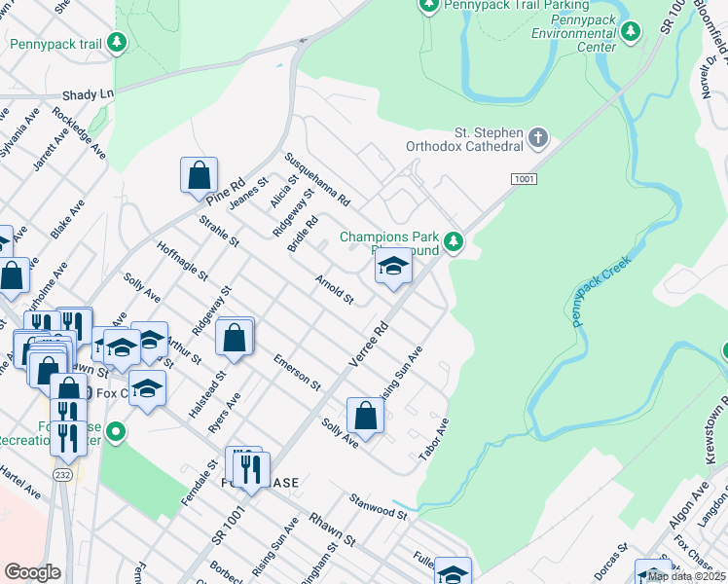Click the Pennypack Environmental Center text label
This screenshot has height=584, width=728.
(x=574, y=33)
